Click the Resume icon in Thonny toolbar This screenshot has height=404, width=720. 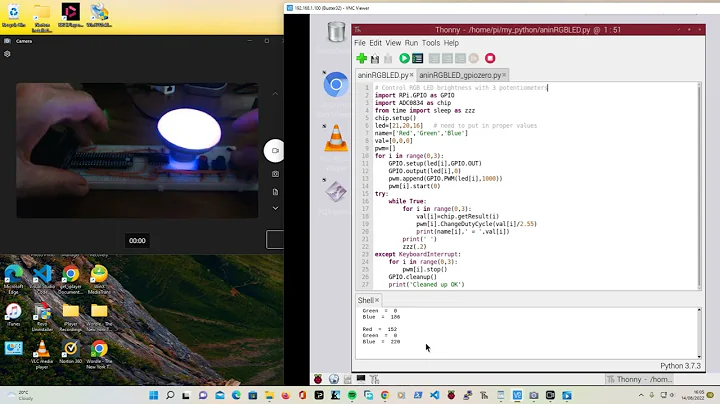(x=473, y=58)
